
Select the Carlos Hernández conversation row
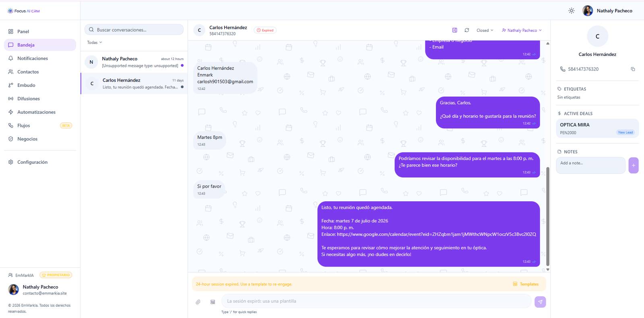tap(134, 83)
